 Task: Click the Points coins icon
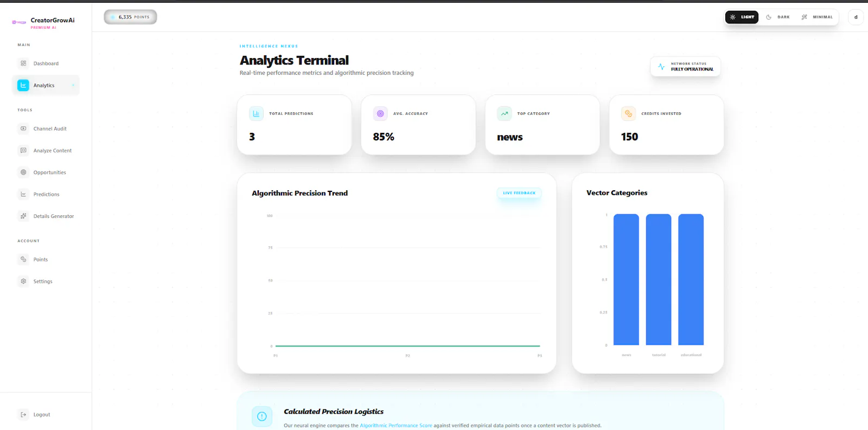pyautogui.click(x=23, y=259)
